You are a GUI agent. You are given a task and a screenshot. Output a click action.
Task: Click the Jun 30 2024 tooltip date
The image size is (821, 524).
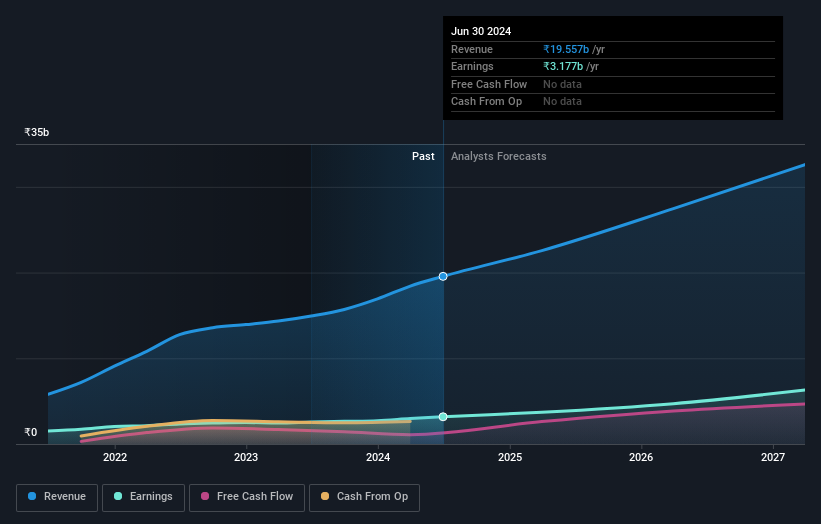click(x=481, y=31)
